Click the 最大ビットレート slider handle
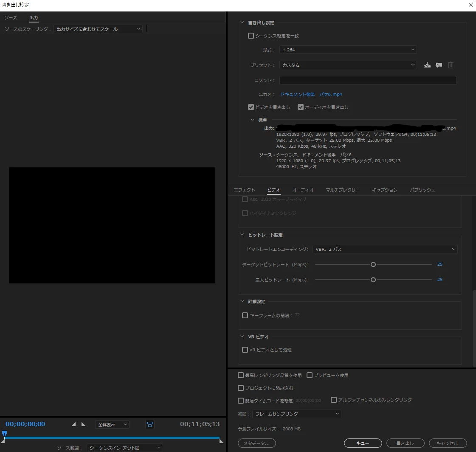 pos(373,280)
